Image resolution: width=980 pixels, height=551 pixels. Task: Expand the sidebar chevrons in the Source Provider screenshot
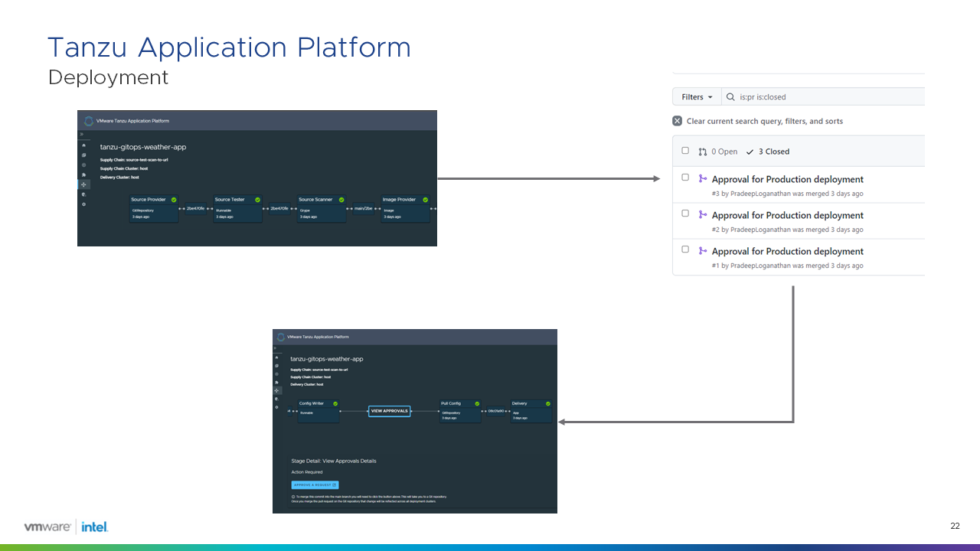[x=82, y=134]
